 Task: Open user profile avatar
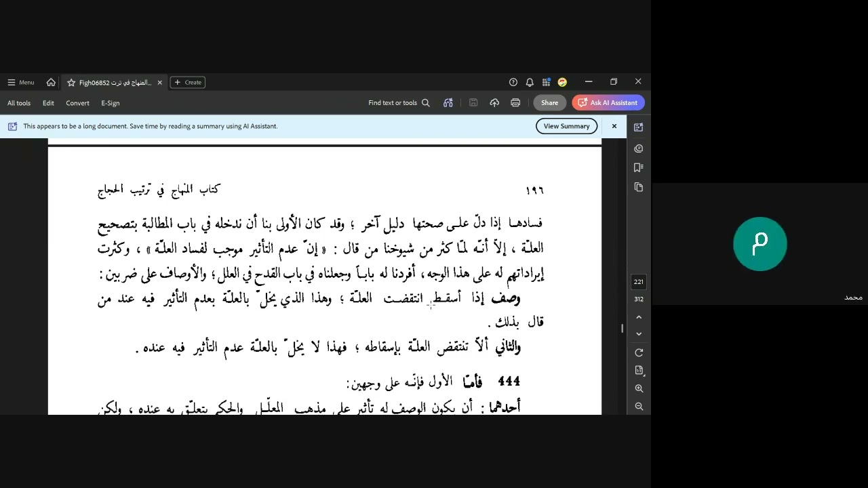pos(562,82)
